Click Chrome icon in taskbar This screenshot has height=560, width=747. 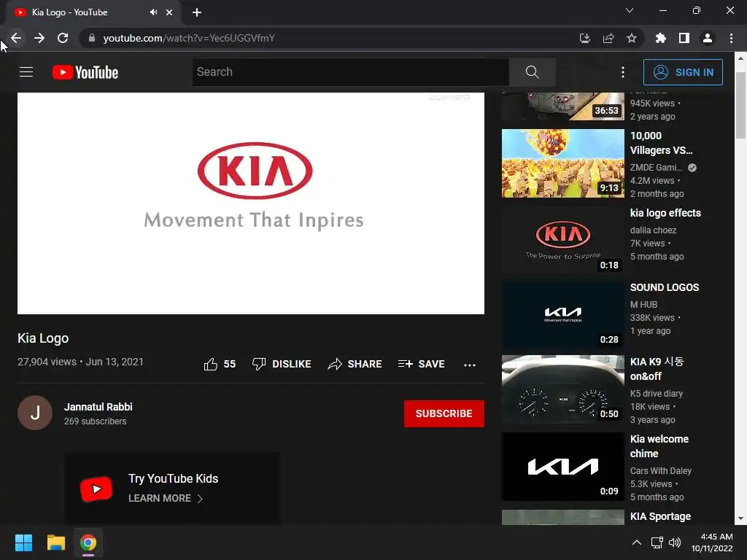click(88, 542)
